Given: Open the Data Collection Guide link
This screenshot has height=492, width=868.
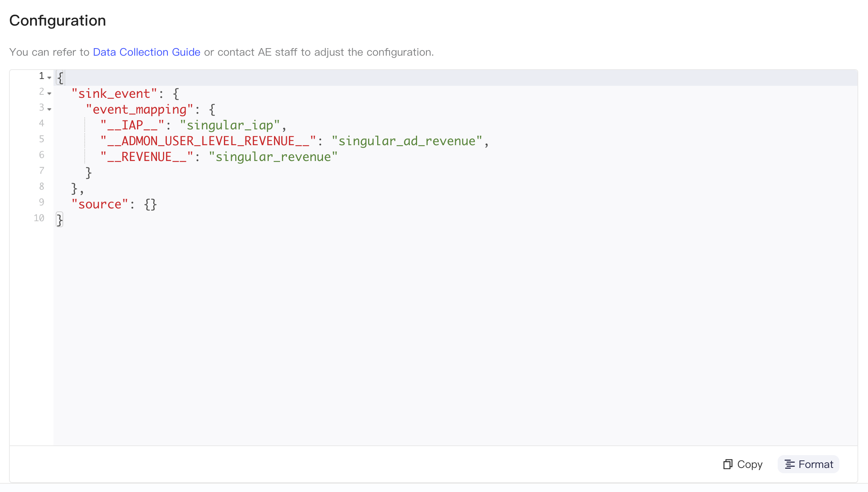Looking at the screenshot, I should [146, 52].
